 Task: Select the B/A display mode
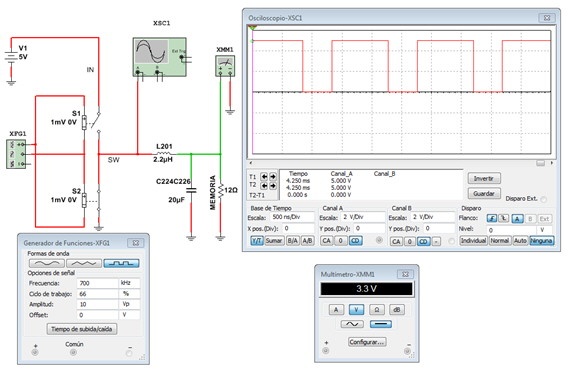tap(293, 241)
